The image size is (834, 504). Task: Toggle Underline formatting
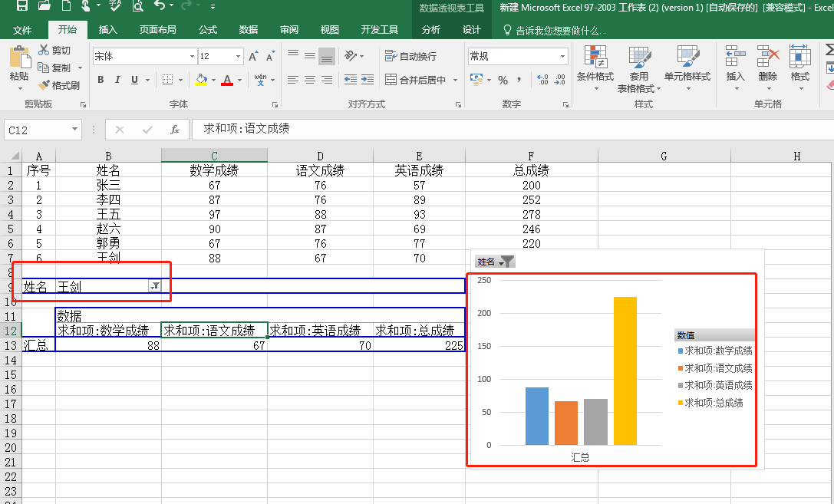point(134,80)
